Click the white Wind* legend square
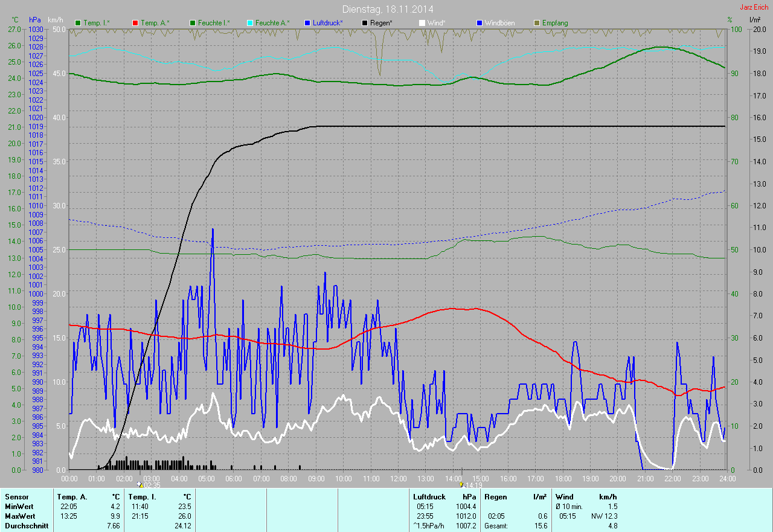This screenshot has width=773, height=532. tap(422, 23)
